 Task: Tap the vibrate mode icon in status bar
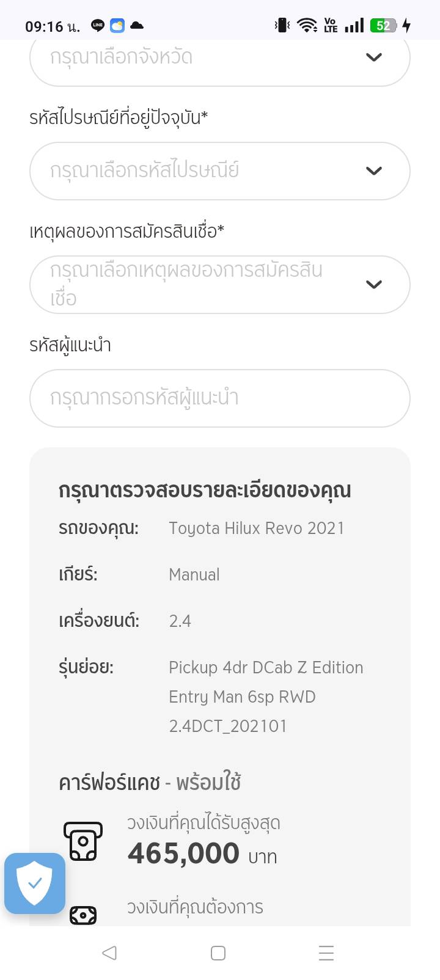[282, 26]
